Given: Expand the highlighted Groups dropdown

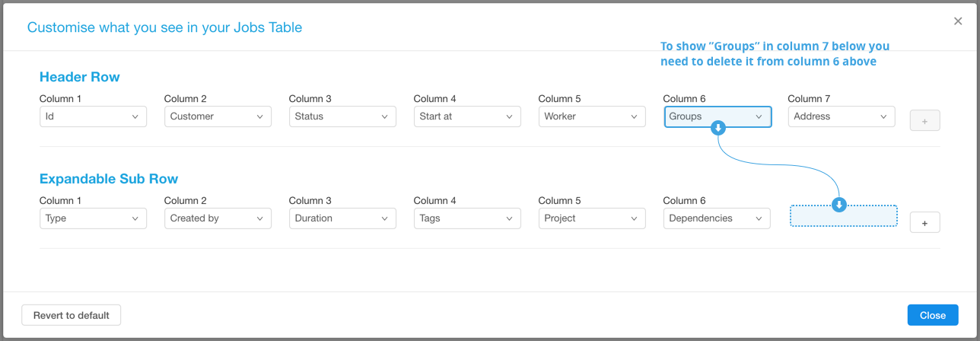Looking at the screenshot, I should point(717,116).
